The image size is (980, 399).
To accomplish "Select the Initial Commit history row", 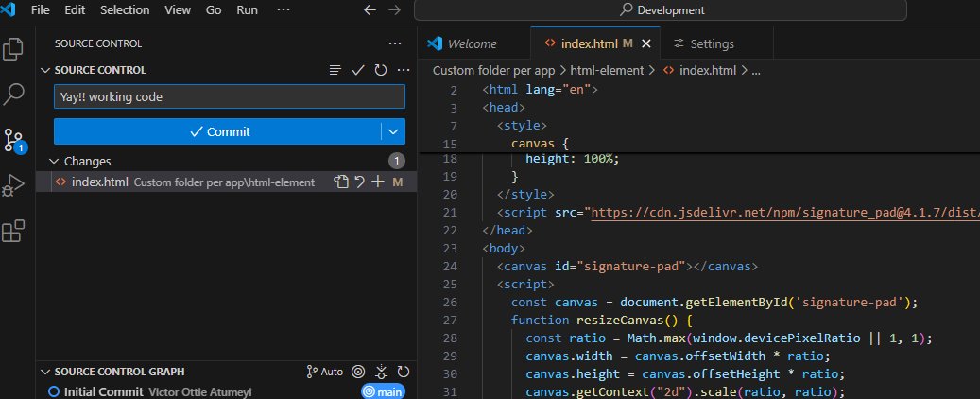I will tap(226, 392).
